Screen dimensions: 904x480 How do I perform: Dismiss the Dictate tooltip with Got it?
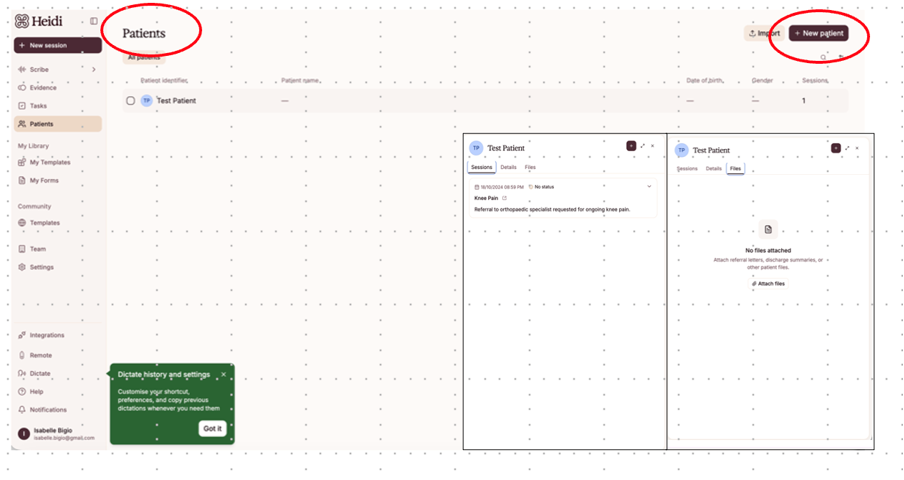pos(212,428)
